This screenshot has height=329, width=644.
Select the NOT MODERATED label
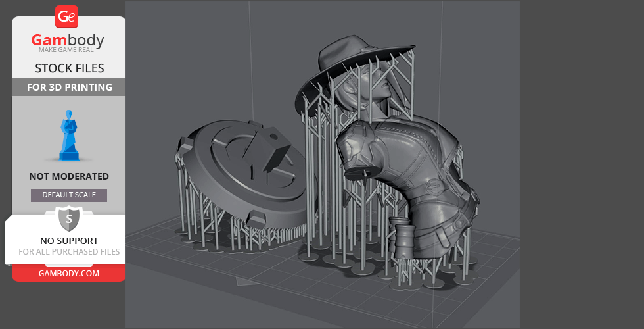coord(69,176)
